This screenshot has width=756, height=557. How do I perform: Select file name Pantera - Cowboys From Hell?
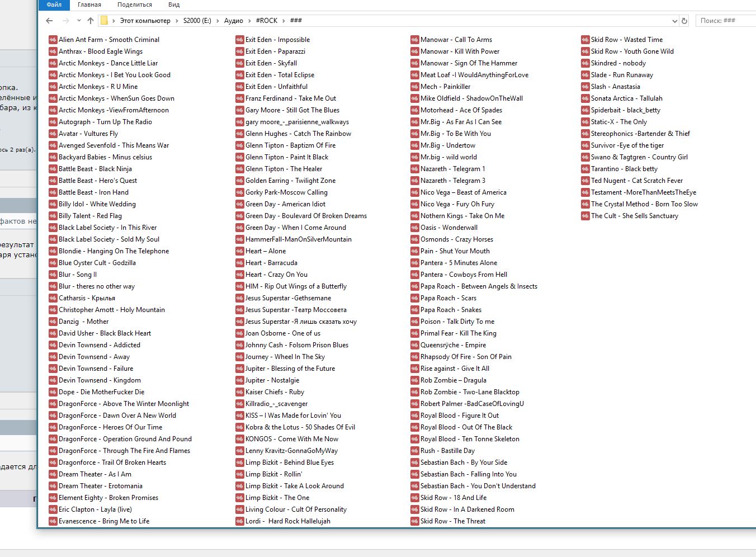464,275
